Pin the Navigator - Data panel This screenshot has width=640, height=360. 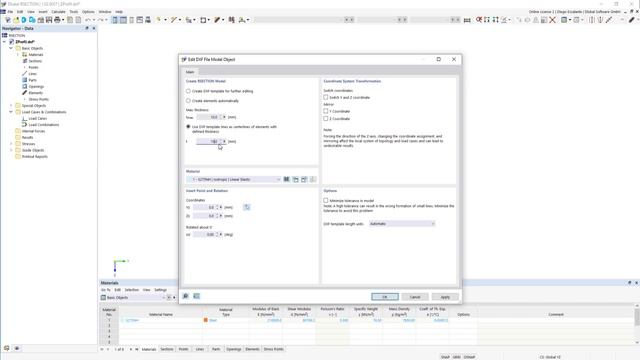(87, 28)
